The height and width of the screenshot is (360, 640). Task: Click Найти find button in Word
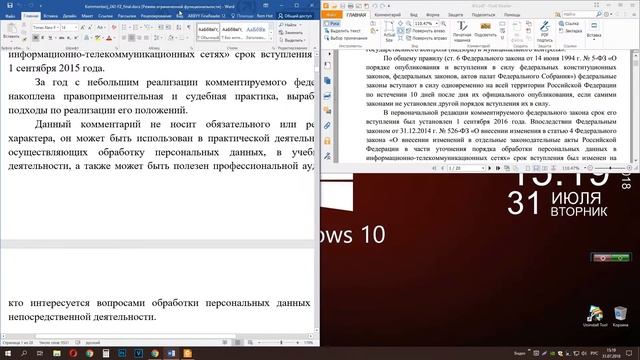(x=289, y=25)
